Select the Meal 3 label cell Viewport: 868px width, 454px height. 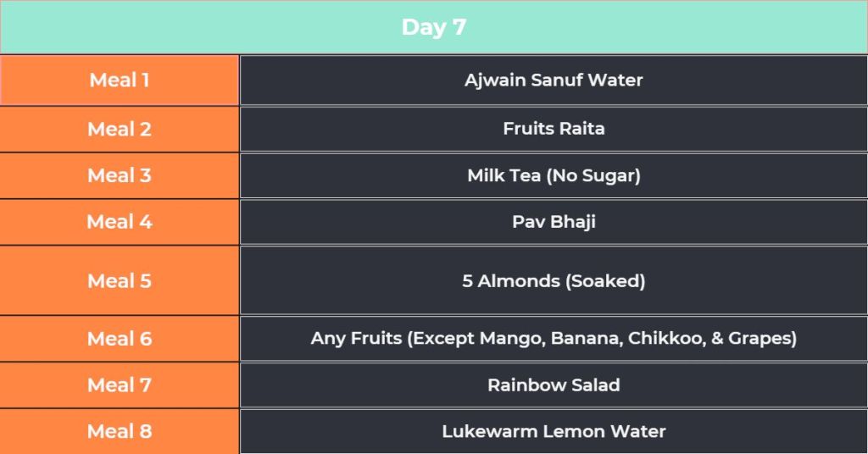(x=120, y=176)
